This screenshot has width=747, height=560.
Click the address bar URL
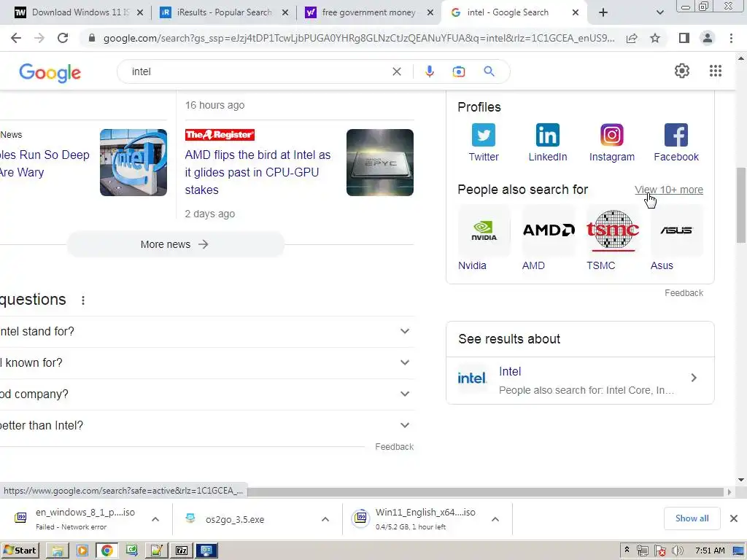358,38
